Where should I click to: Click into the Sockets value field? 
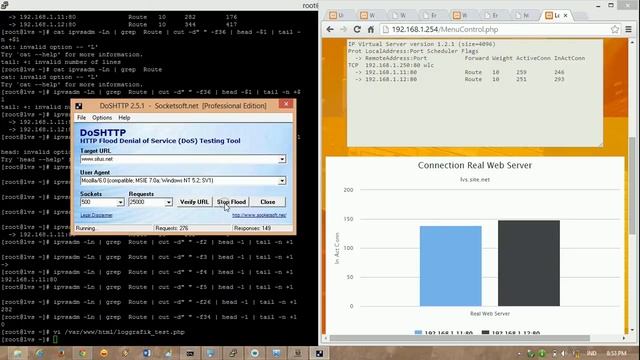98,202
